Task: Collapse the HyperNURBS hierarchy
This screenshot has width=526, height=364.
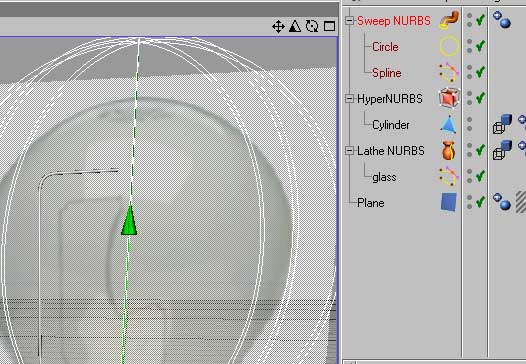Action: (x=349, y=99)
